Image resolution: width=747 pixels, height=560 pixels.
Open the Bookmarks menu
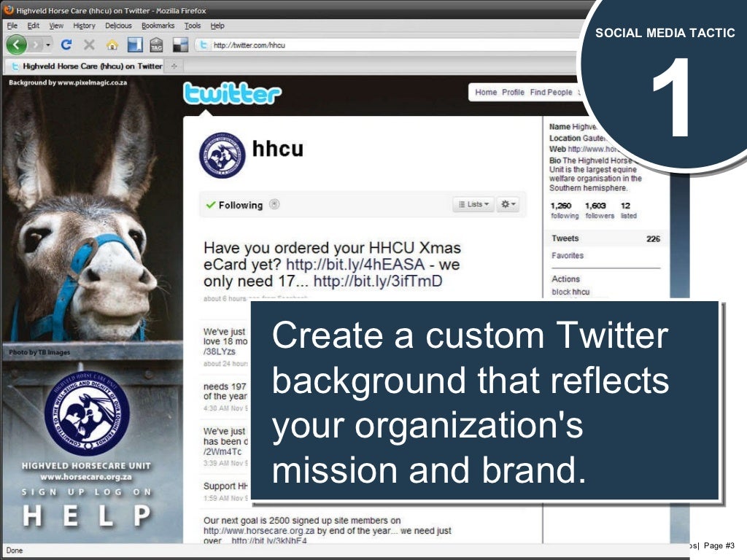pos(158,26)
